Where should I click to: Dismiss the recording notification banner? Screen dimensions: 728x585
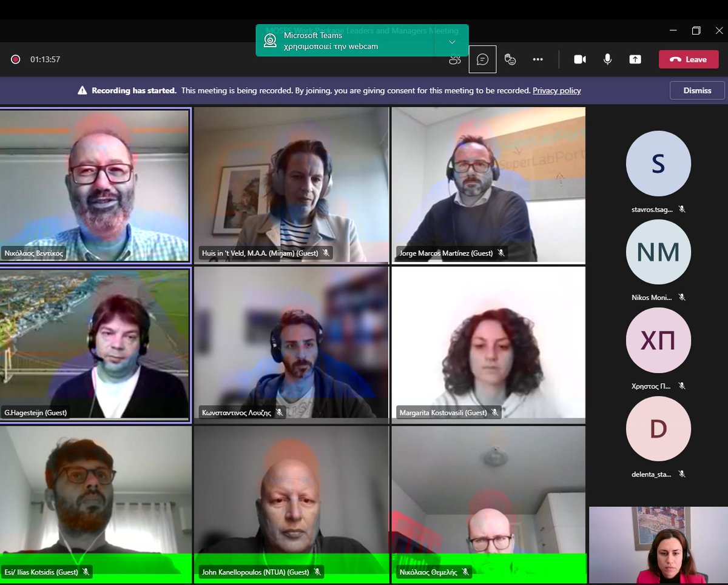[x=697, y=90]
